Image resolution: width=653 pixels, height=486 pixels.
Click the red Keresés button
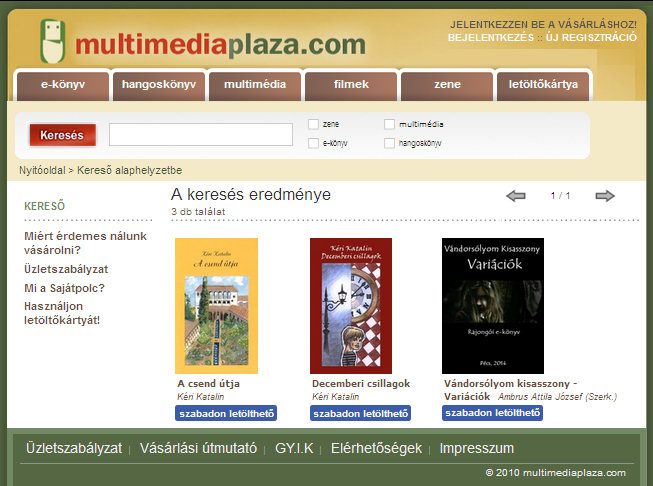point(62,135)
